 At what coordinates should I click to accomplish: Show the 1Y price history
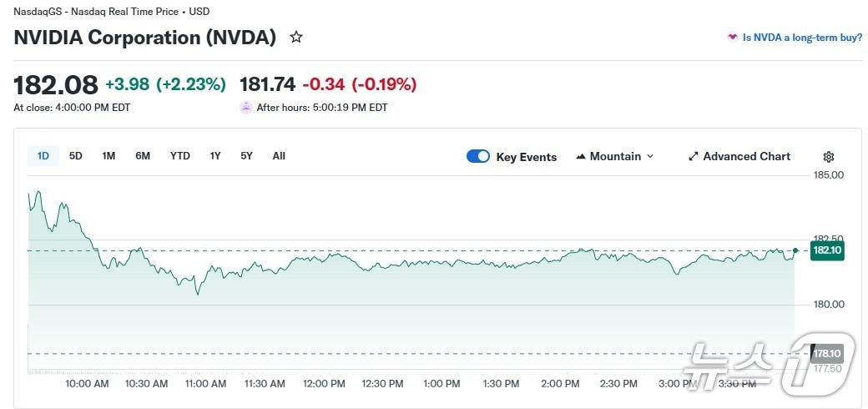click(x=215, y=156)
